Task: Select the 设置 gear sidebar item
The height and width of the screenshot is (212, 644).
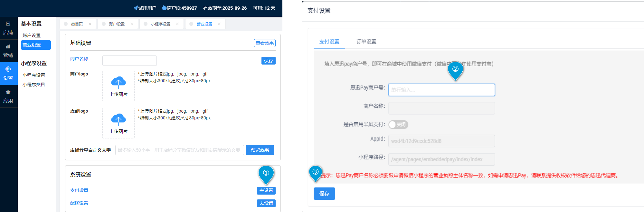Action: [8, 74]
